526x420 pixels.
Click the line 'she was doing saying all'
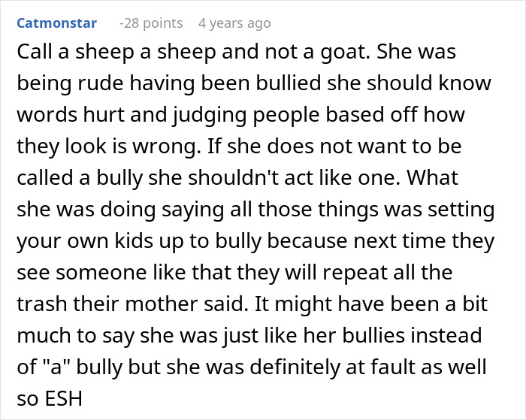(255, 210)
